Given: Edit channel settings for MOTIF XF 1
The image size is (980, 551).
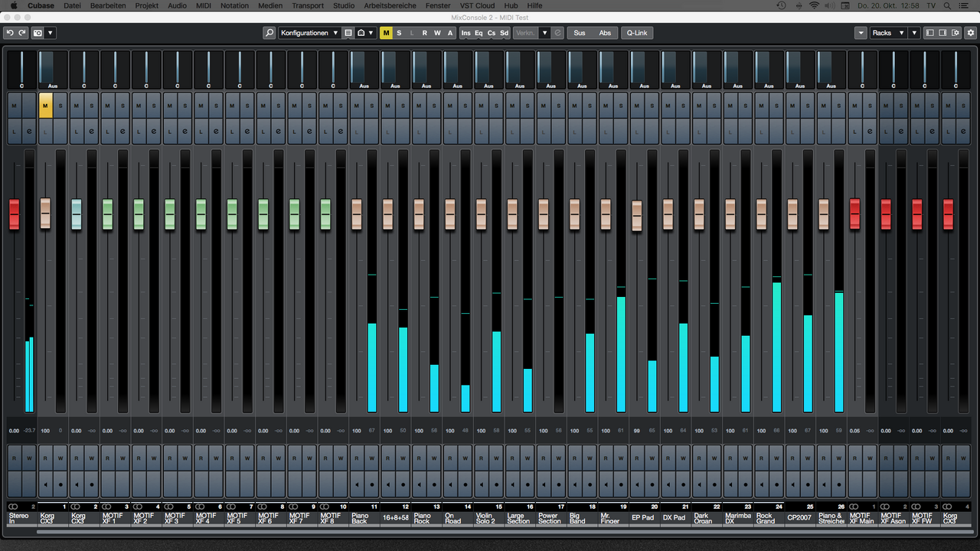Looking at the screenshot, I should (x=122, y=132).
